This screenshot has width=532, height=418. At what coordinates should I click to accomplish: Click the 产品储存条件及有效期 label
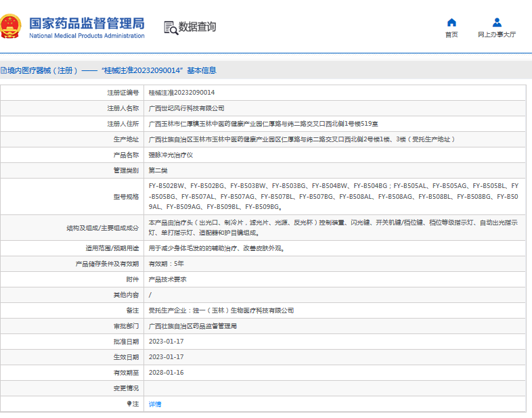click(107, 264)
